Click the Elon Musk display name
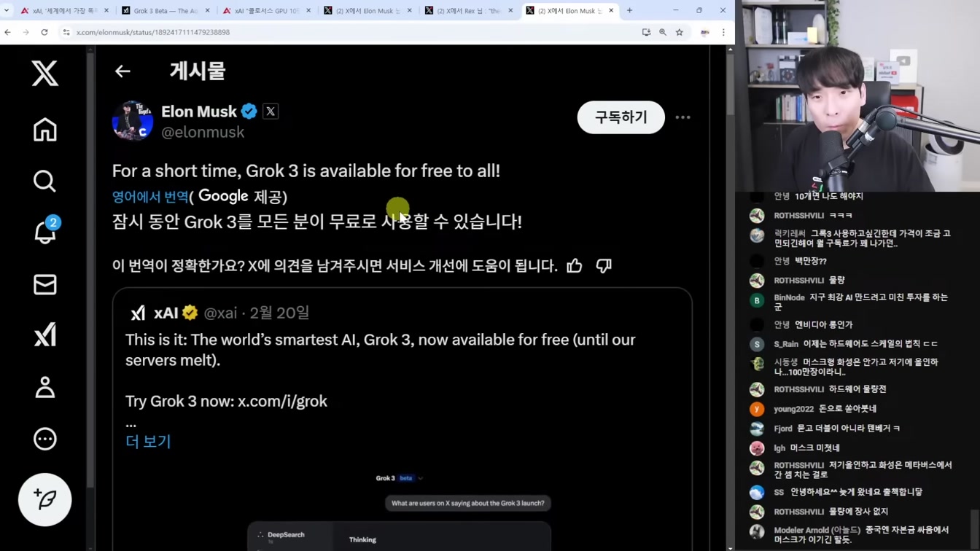Screen dimensions: 980x551 (x=199, y=112)
